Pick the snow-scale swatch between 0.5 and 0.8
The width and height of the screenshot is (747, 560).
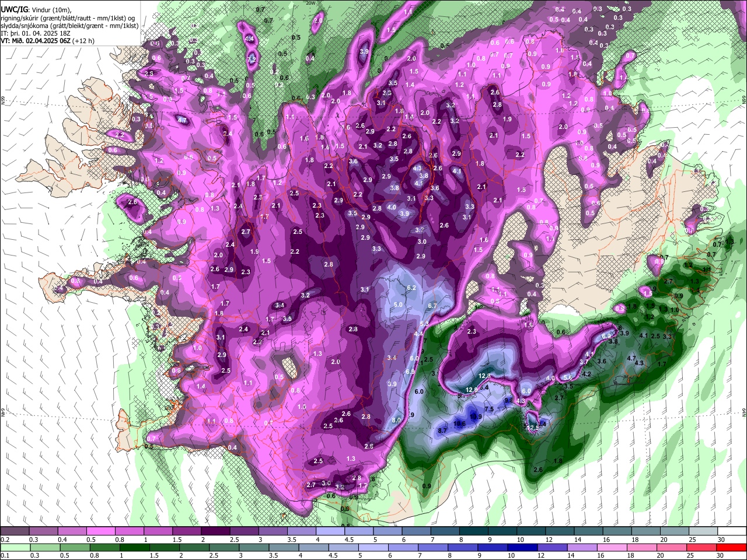click(x=100, y=531)
